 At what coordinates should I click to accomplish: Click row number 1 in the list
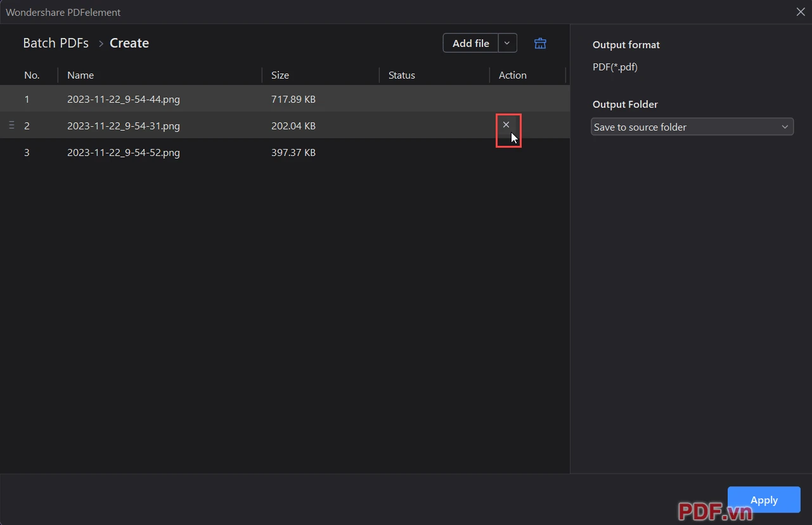click(27, 99)
